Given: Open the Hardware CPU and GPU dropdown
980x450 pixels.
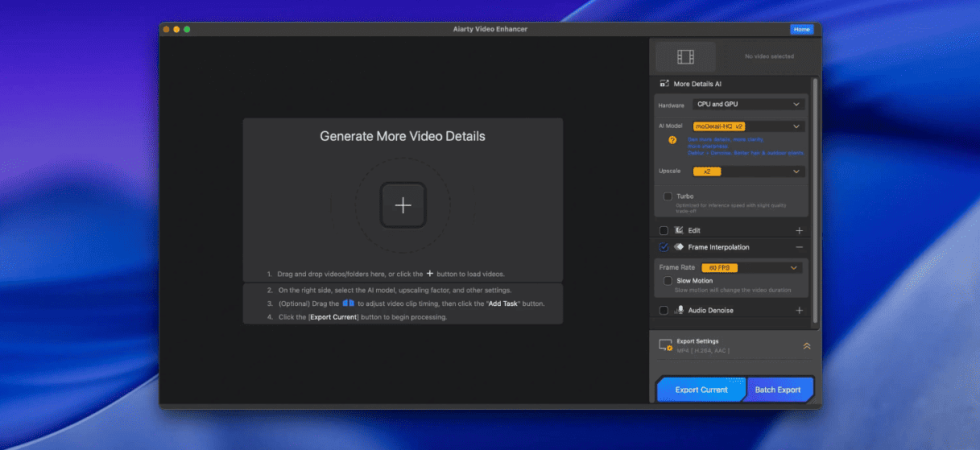Looking at the screenshot, I should pyautogui.click(x=748, y=104).
